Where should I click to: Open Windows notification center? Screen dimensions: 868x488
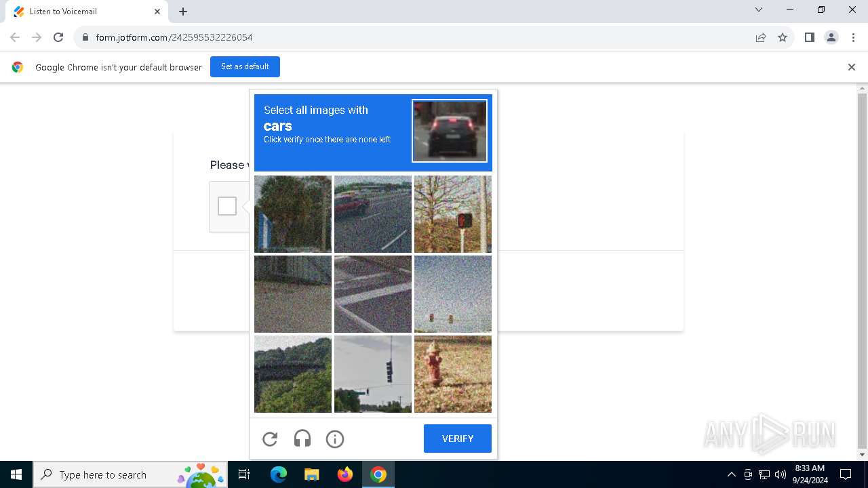coord(846,474)
